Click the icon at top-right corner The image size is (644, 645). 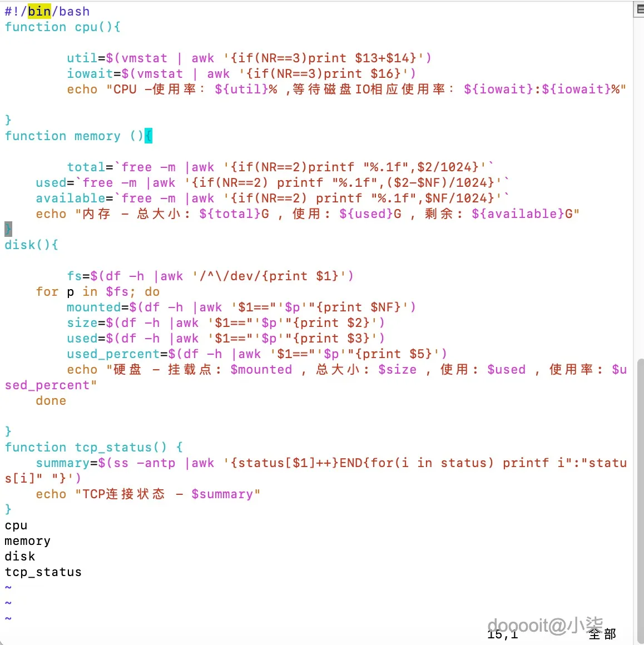tap(638, 9)
